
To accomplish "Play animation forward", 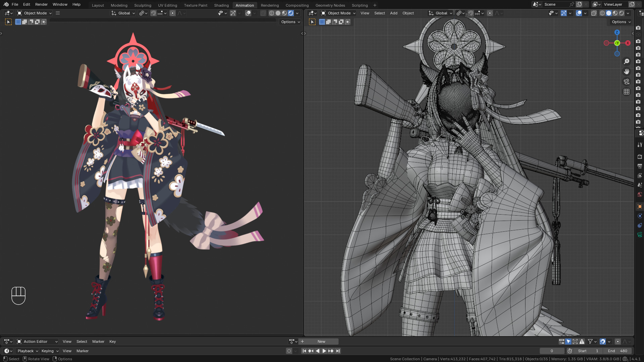I will [324, 351].
